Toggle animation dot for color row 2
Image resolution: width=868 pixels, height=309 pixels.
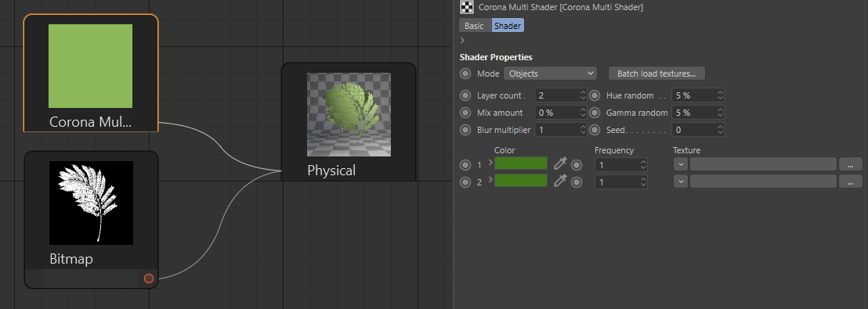465,181
